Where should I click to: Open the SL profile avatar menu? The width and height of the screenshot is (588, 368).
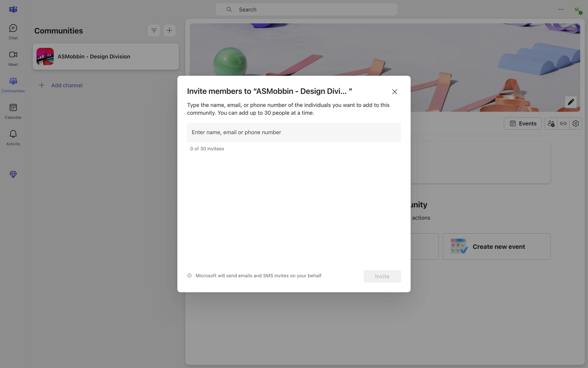pyautogui.click(x=577, y=10)
